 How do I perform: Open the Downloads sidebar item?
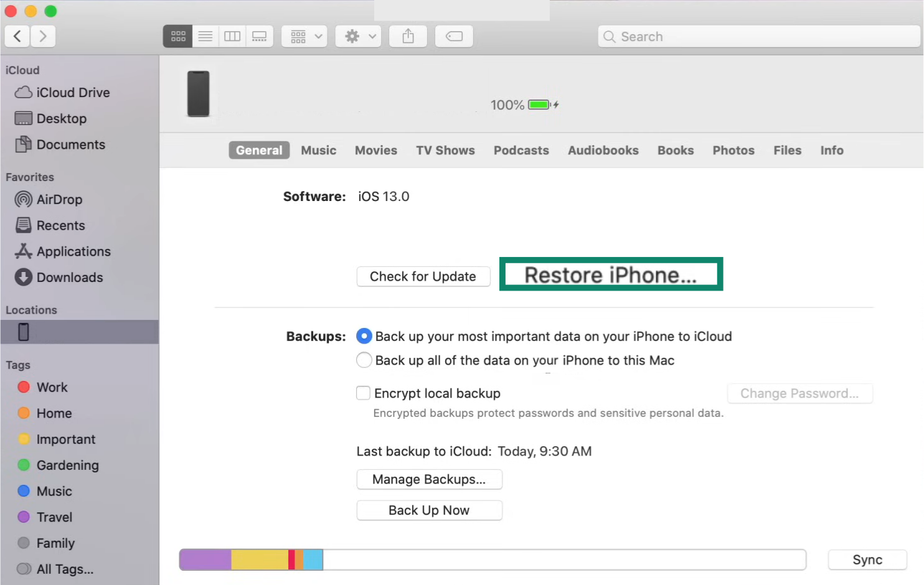coord(70,278)
